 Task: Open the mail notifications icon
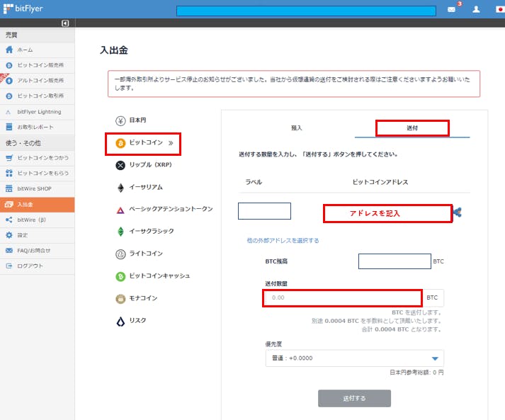(x=452, y=9)
